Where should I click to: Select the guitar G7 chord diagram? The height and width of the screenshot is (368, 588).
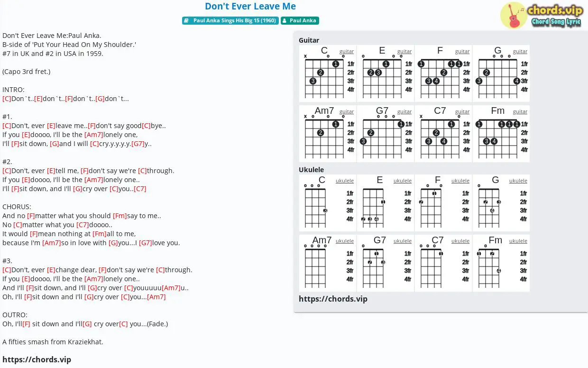(x=386, y=134)
